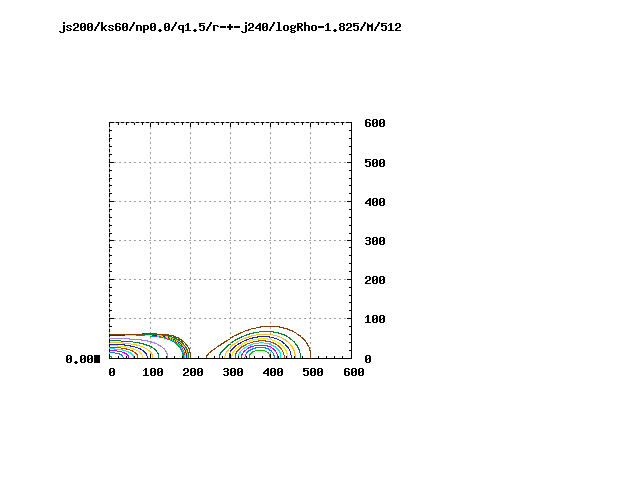This screenshot has width=640, height=480.
Task: Click the y-axis tick label 300
Action: point(375,241)
